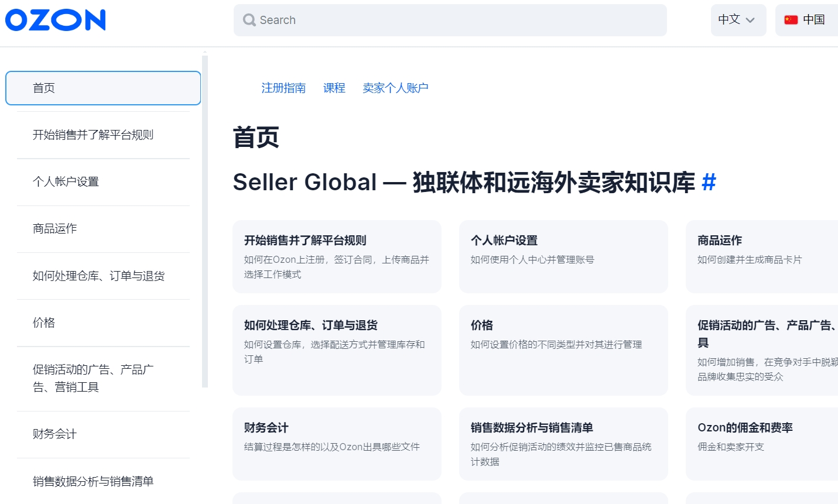
Task: Click the 卖家个人账户 link
Action: [395, 88]
